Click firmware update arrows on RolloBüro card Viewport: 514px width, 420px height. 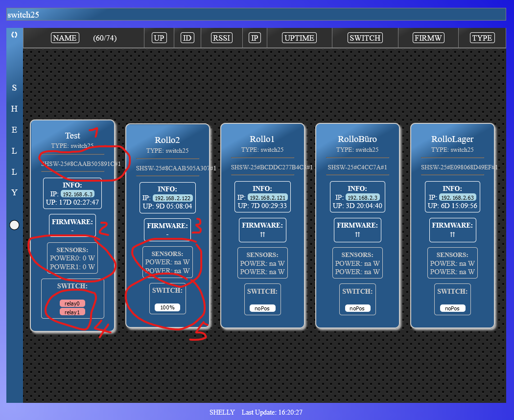coord(357,234)
